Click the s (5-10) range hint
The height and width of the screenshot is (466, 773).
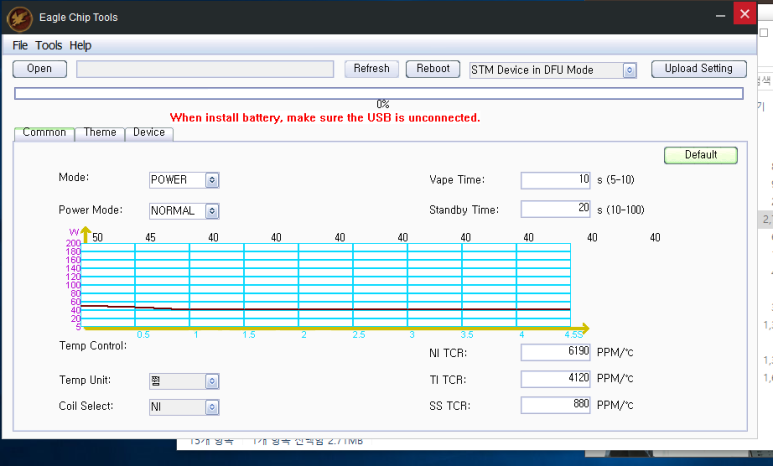pyautogui.click(x=616, y=180)
